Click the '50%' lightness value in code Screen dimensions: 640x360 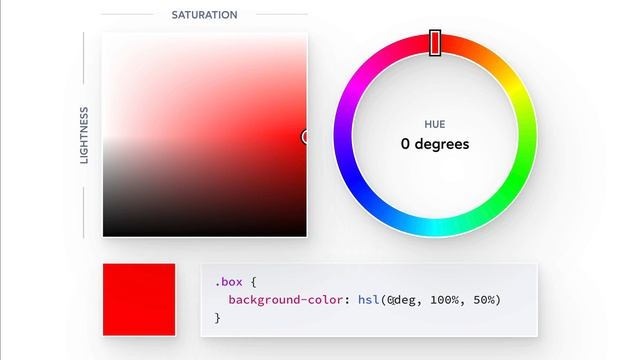click(484, 300)
